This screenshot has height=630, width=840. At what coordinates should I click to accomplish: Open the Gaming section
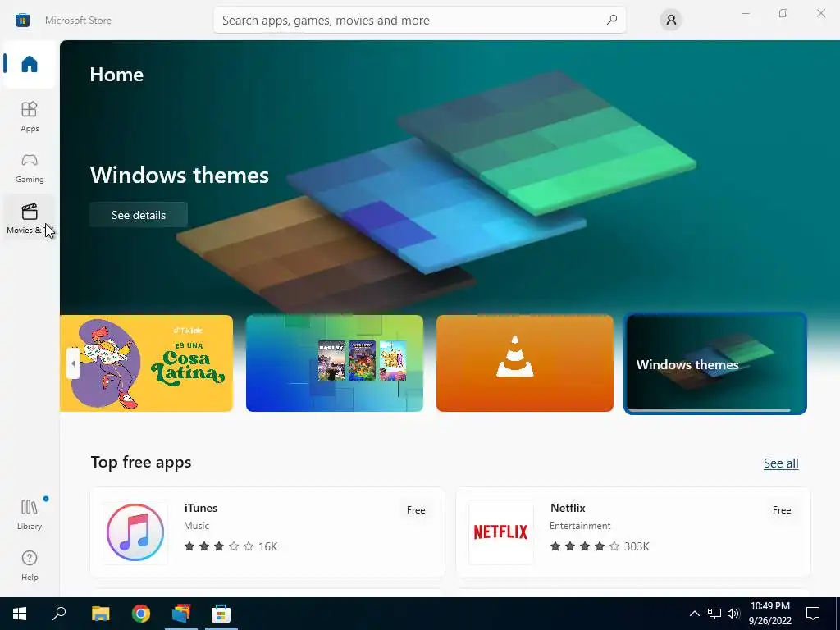tap(30, 167)
